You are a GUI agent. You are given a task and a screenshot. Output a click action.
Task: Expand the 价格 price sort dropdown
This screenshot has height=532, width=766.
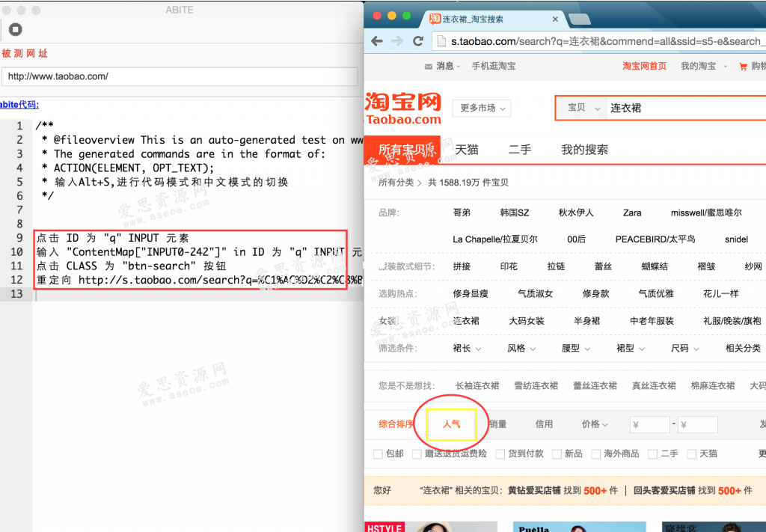[x=595, y=424]
